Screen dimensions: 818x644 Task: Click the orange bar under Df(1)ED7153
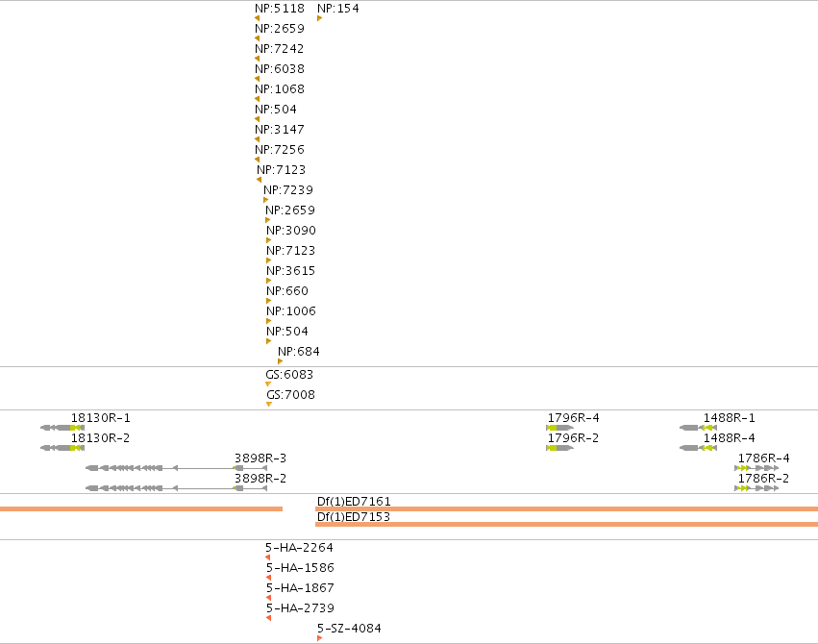coord(566,524)
